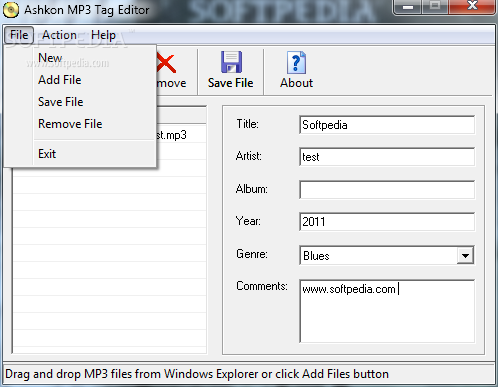
Task: Click the empty Album input field
Action: pyautogui.click(x=387, y=189)
